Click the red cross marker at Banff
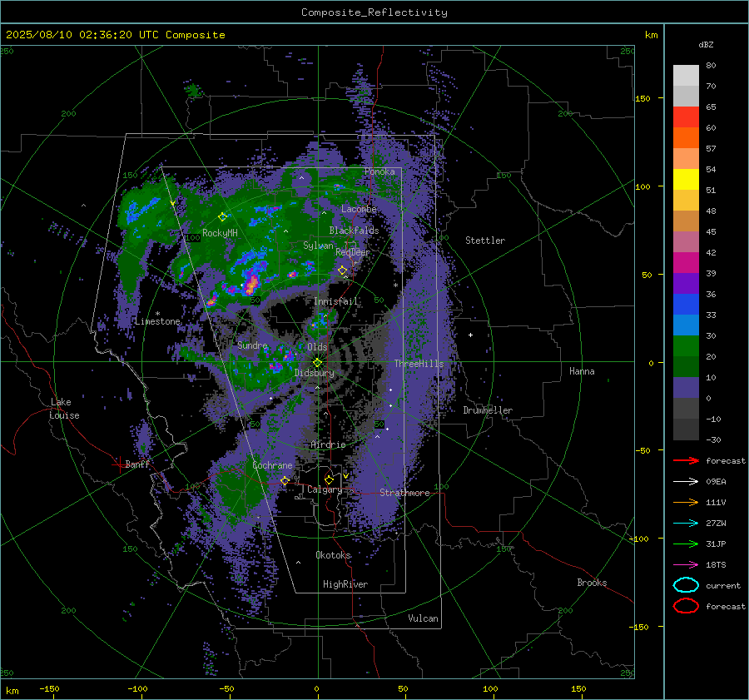 119,464
